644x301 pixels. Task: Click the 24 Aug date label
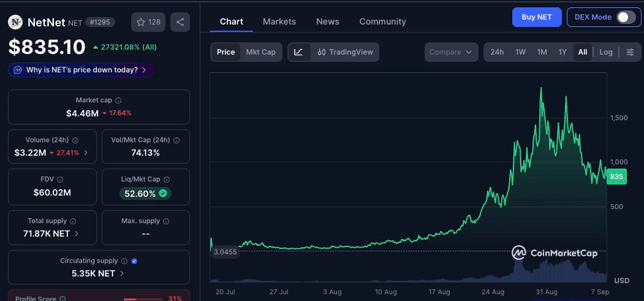tap(493, 292)
